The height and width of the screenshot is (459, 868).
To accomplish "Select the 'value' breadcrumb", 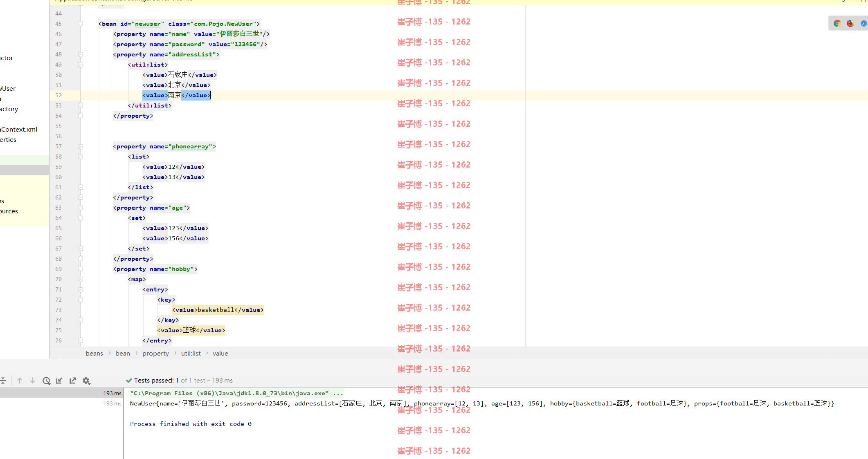I will tap(220, 353).
